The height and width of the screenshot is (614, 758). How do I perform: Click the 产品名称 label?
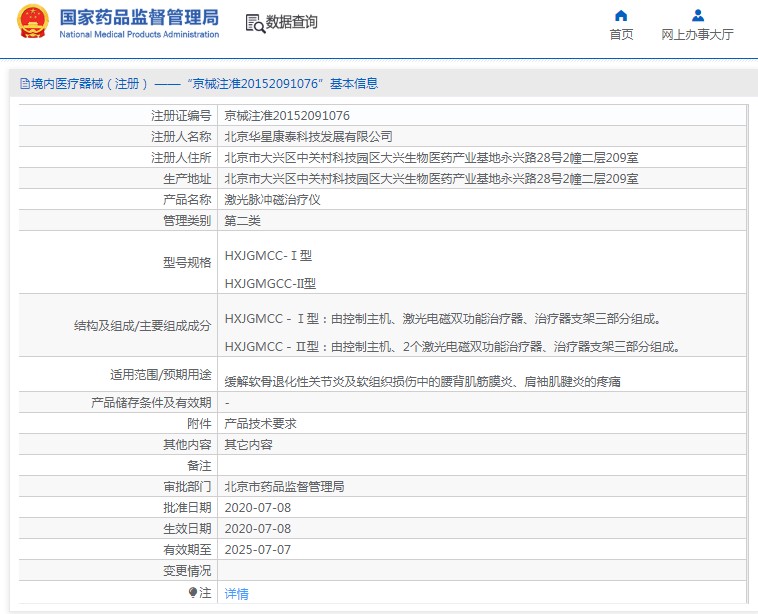tap(188, 200)
